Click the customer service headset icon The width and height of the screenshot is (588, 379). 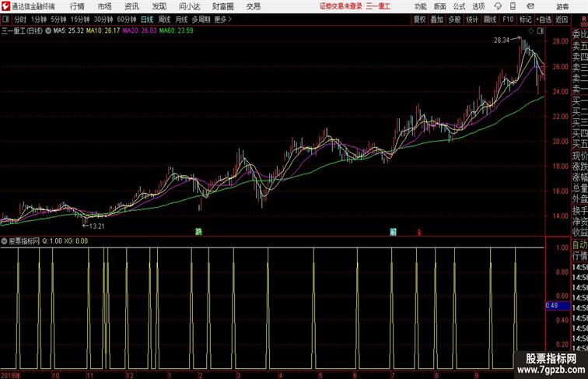tap(498, 6)
